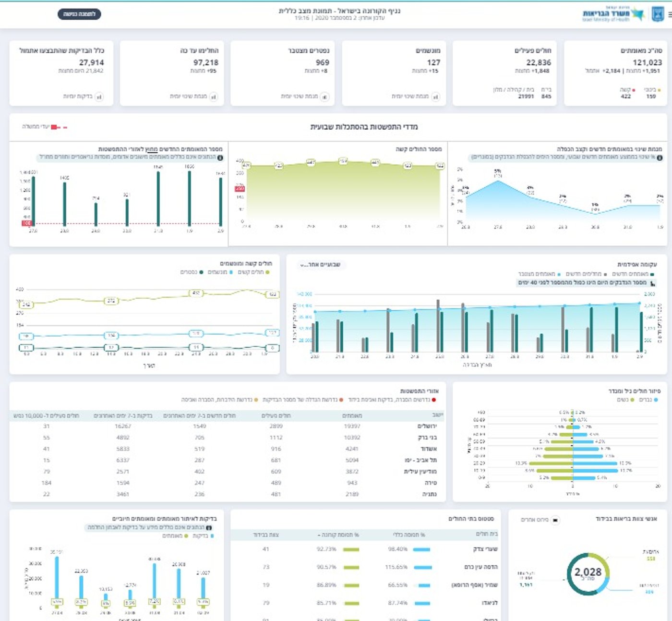Toggle the מונשמים legend in the line chart
Viewport: 672px width, 621px height.
click(220, 272)
